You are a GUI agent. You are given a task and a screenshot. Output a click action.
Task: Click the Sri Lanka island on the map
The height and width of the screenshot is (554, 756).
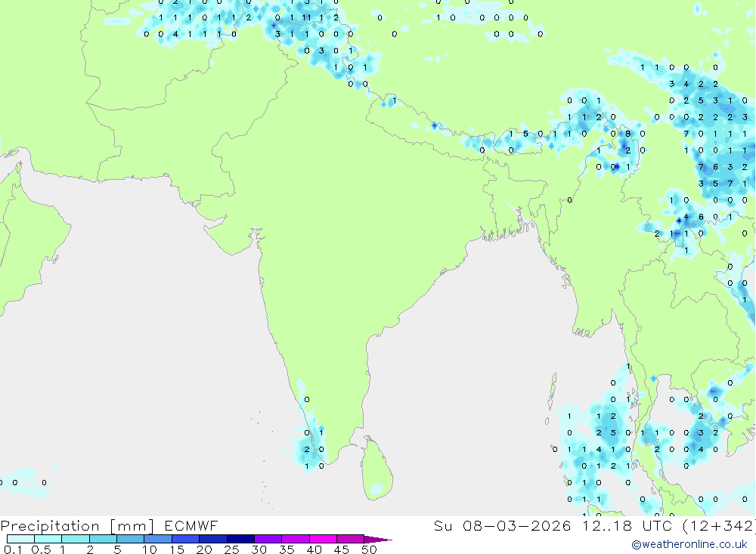[377, 469]
